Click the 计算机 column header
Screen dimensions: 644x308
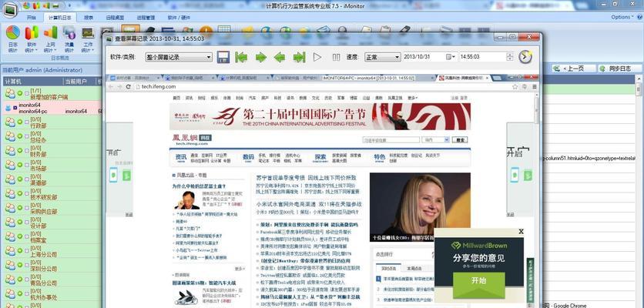pos(33,82)
